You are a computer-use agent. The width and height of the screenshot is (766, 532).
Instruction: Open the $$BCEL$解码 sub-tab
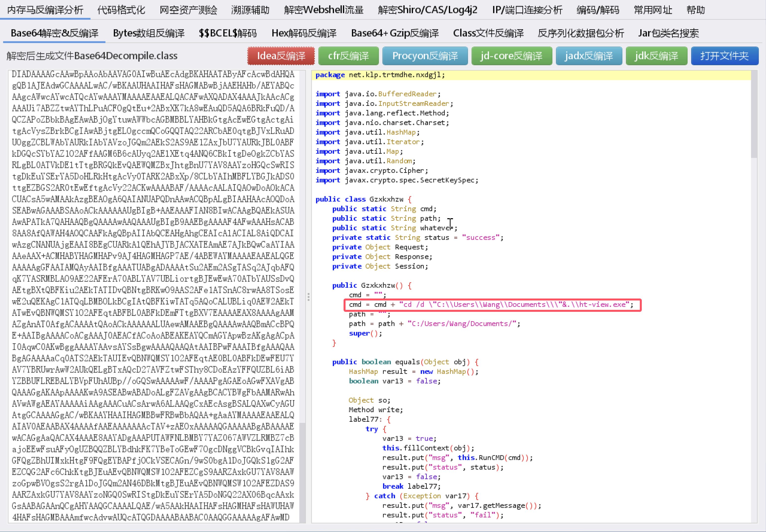228,33
